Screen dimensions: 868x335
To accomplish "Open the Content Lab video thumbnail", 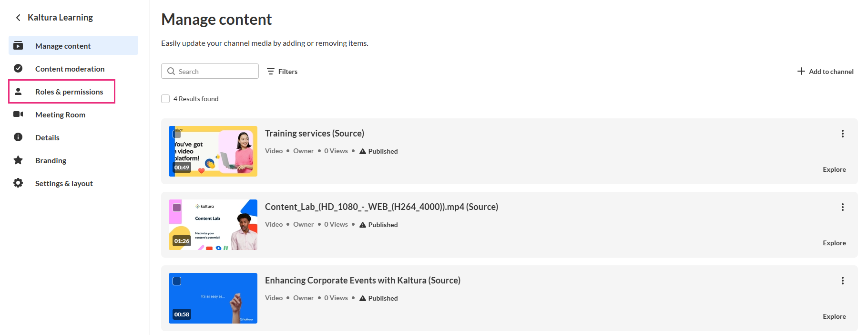I will (x=213, y=225).
